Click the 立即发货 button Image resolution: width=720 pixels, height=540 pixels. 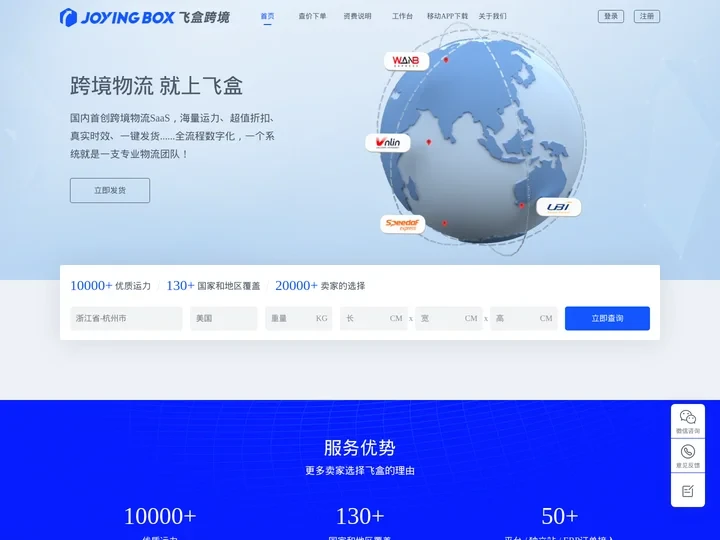point(110,190)
